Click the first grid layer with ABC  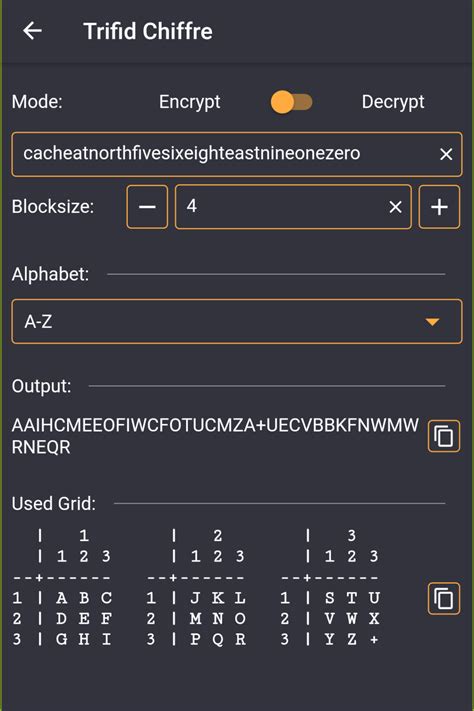(x=62, y=588)
